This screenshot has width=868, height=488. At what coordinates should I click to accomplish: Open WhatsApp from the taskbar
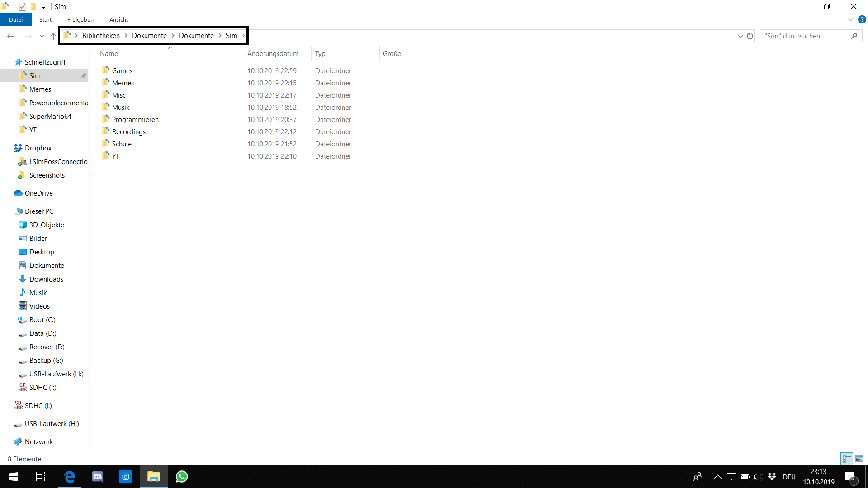click(182, 477)
